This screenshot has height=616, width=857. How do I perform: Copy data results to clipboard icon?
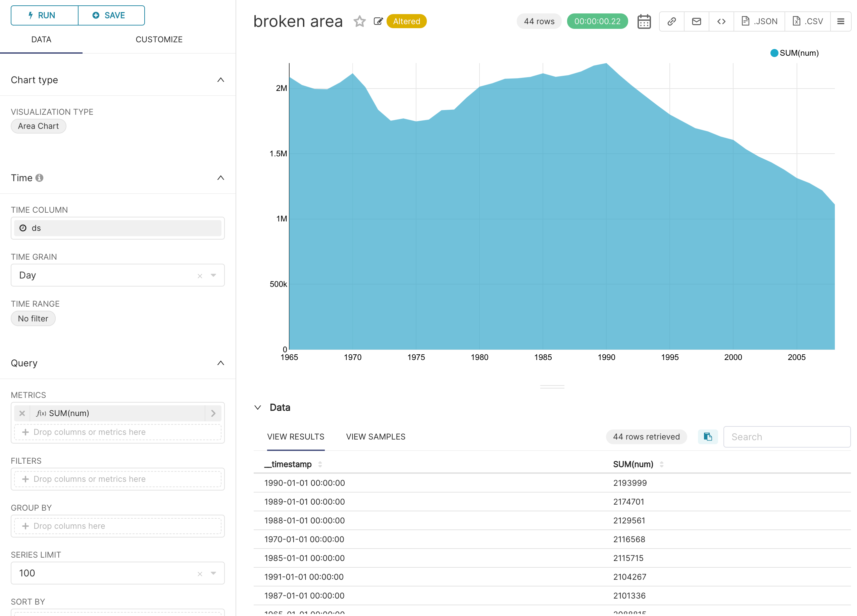point(708,437)
